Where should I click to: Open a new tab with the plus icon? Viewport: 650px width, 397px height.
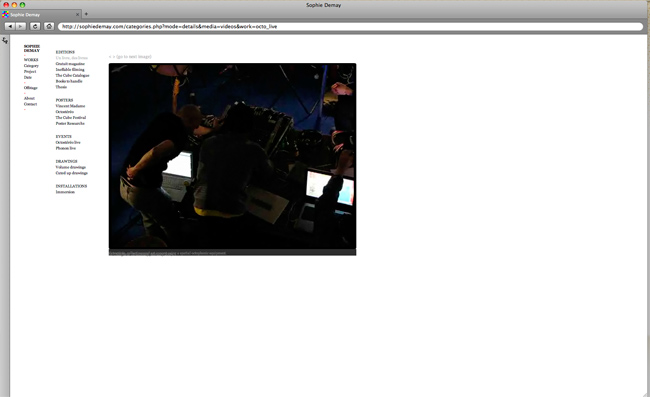pyautogui.click(x=86, y=14)
